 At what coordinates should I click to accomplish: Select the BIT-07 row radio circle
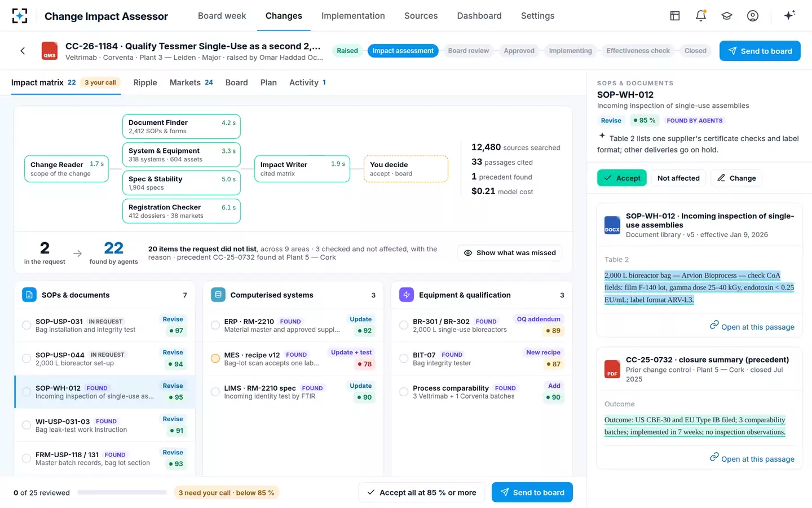click(404, 358)
